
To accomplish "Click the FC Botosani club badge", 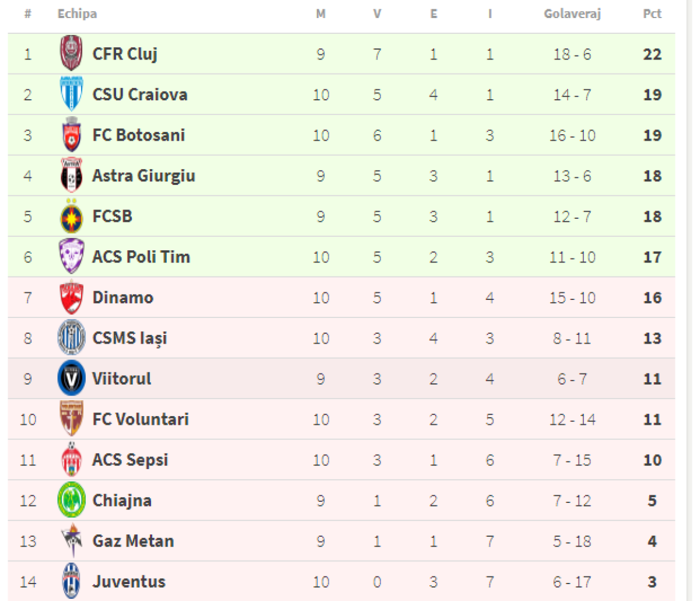I will click(72, 135).
